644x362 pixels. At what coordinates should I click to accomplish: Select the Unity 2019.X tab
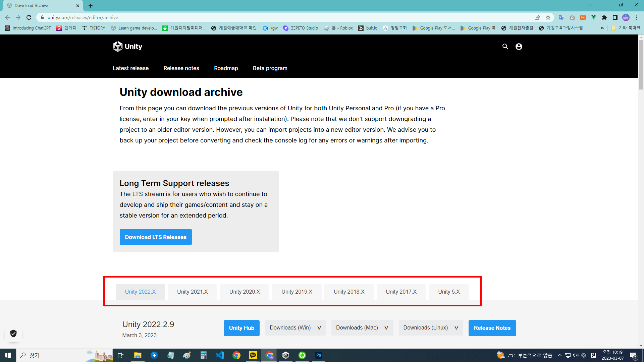point(297,292)
